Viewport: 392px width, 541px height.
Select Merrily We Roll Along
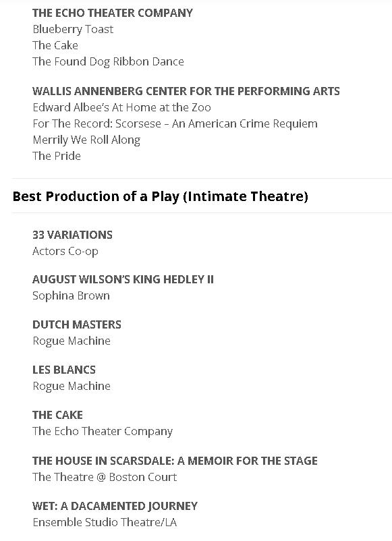[x=86, y=140]
